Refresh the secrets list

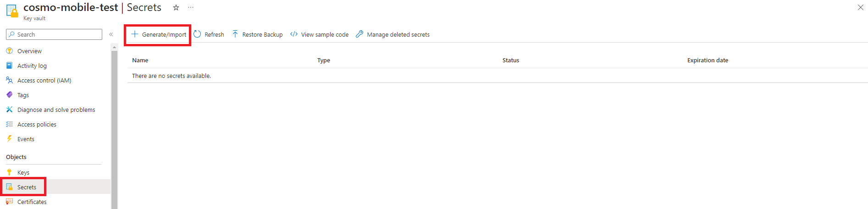pos(209,35)
